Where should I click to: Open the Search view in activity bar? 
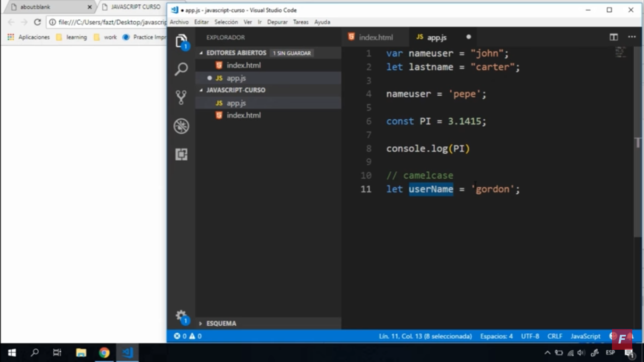(x=181, y=69)
